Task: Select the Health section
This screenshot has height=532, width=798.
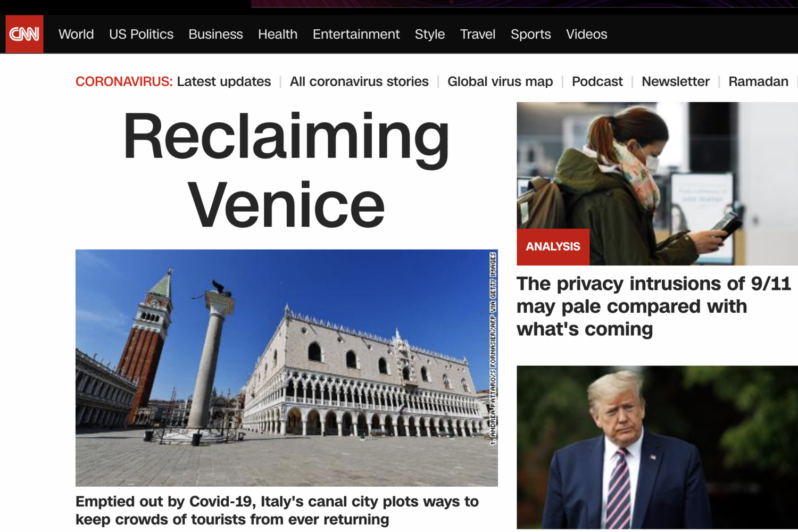Action: coord(278,34)
